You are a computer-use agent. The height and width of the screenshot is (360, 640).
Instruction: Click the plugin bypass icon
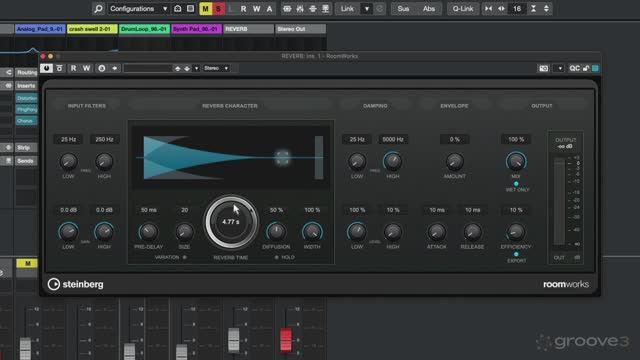[x=60, y=68]
